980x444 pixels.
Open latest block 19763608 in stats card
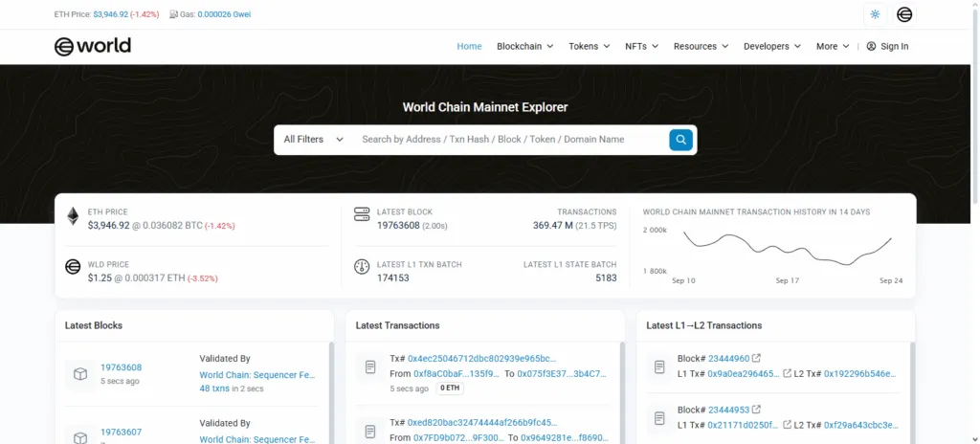point(398,225)
